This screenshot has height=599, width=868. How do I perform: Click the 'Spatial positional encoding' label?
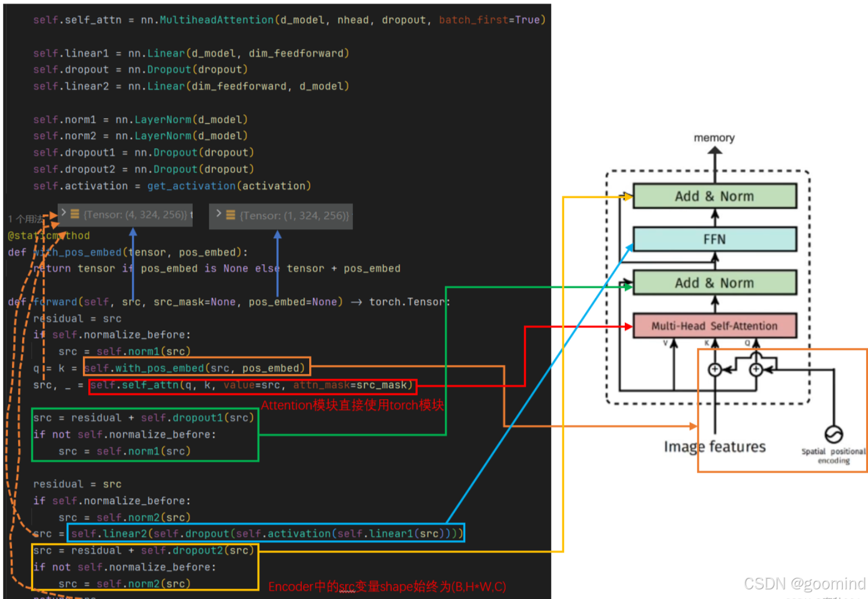tap(833, 456)
